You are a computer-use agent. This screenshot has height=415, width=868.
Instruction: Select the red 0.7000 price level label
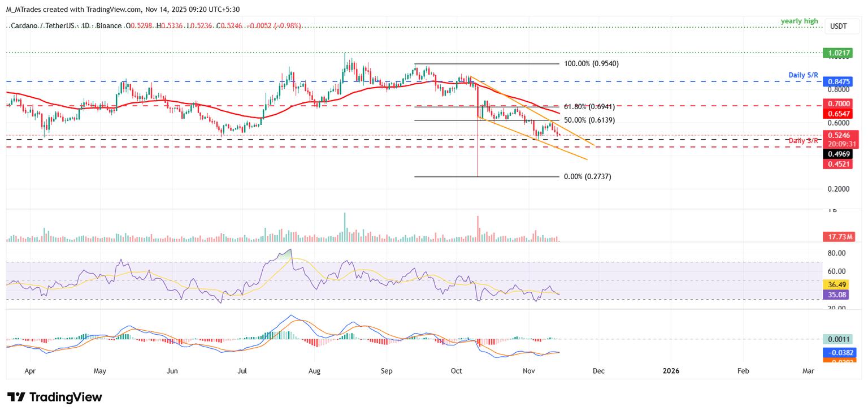(x=840, y=105)
